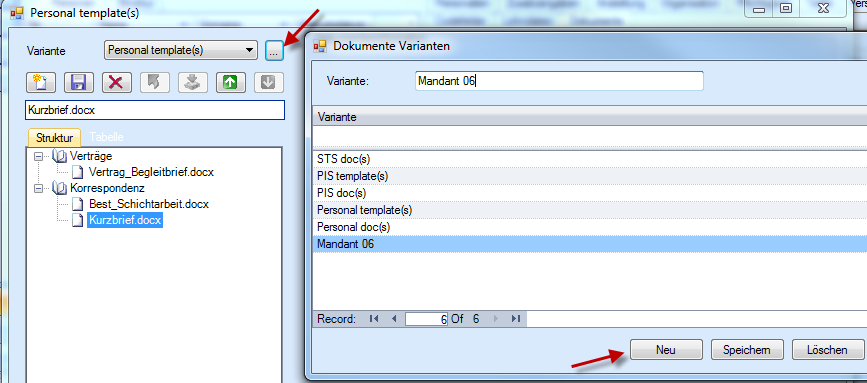Click the Variante text field with Mandant 06
Viewport: 867px width, 383px height.
click(x=559, y=81)
